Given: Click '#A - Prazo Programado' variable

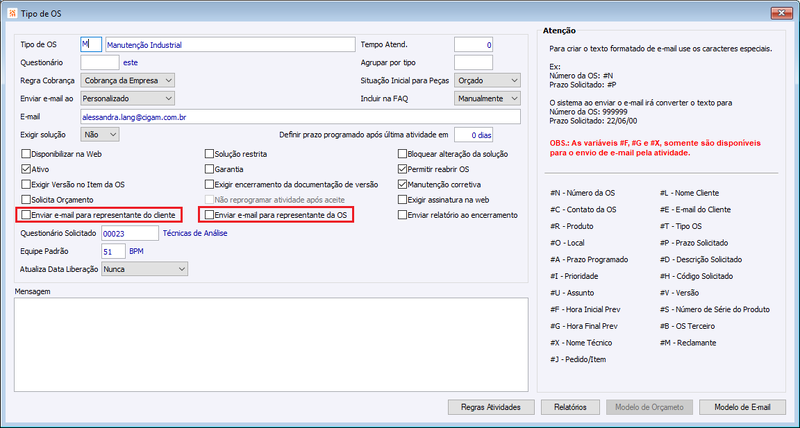Looking at the screenshot, I should point(589,260).
